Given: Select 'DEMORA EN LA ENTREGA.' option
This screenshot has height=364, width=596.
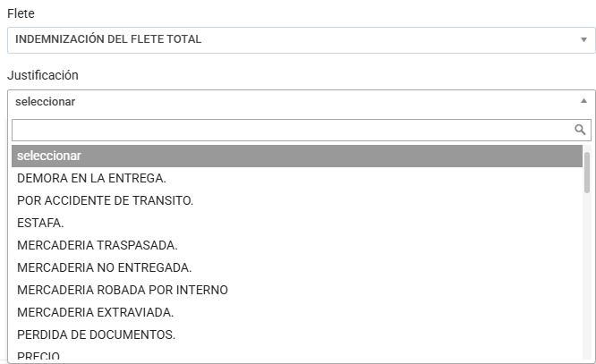Looking at the screenshot, I should tap(91, 178).
